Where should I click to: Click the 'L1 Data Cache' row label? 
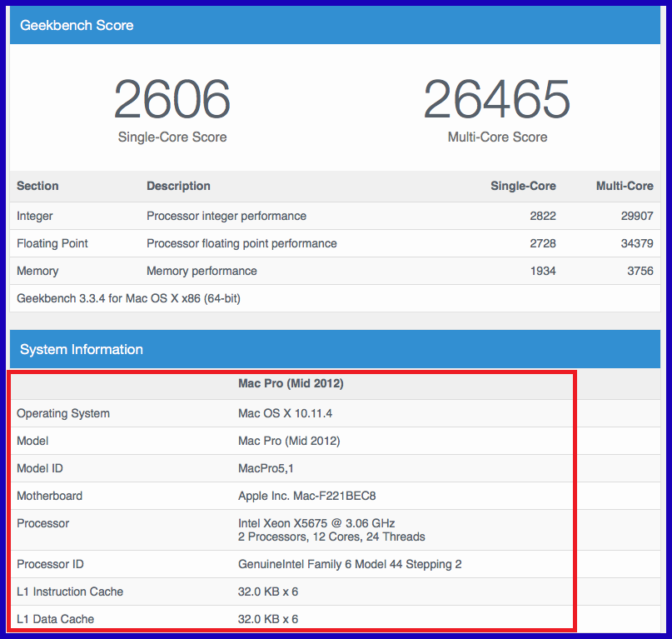pyautogui.click(x=55, y=619)
